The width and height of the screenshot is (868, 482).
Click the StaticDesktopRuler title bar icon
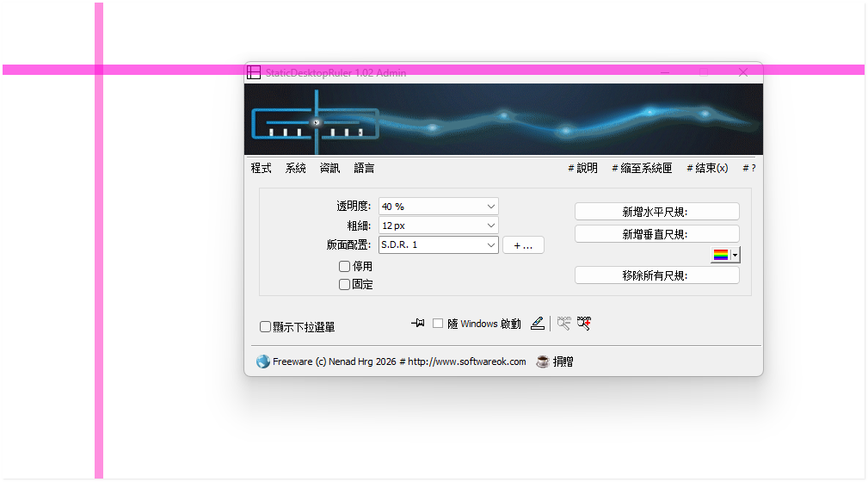(254, 72)
